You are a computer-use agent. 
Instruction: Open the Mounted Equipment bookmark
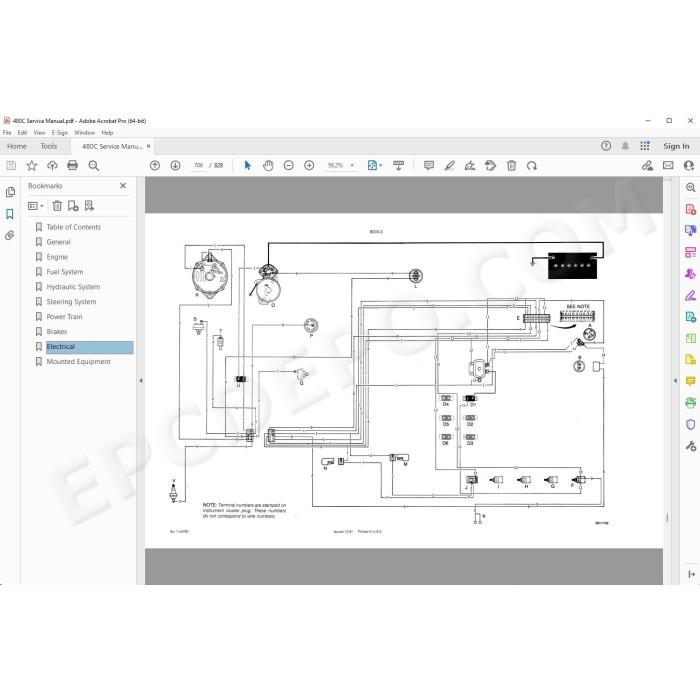[x=79, y=362]
